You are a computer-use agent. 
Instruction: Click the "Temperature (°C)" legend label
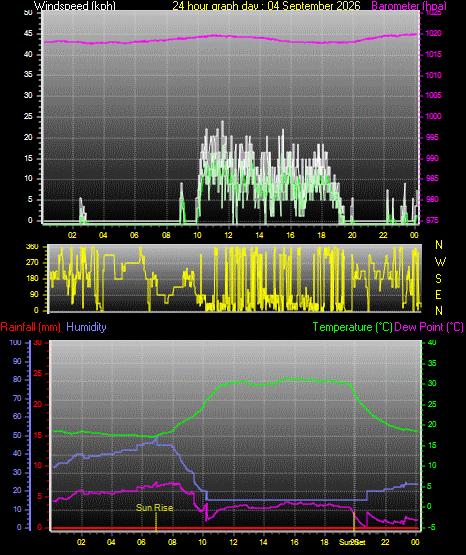point(352,327)
